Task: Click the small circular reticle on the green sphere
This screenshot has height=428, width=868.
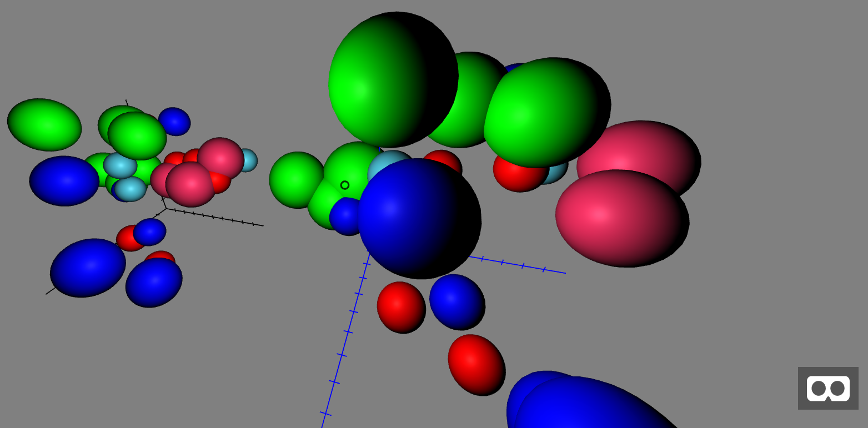Action: click(346, 184)
